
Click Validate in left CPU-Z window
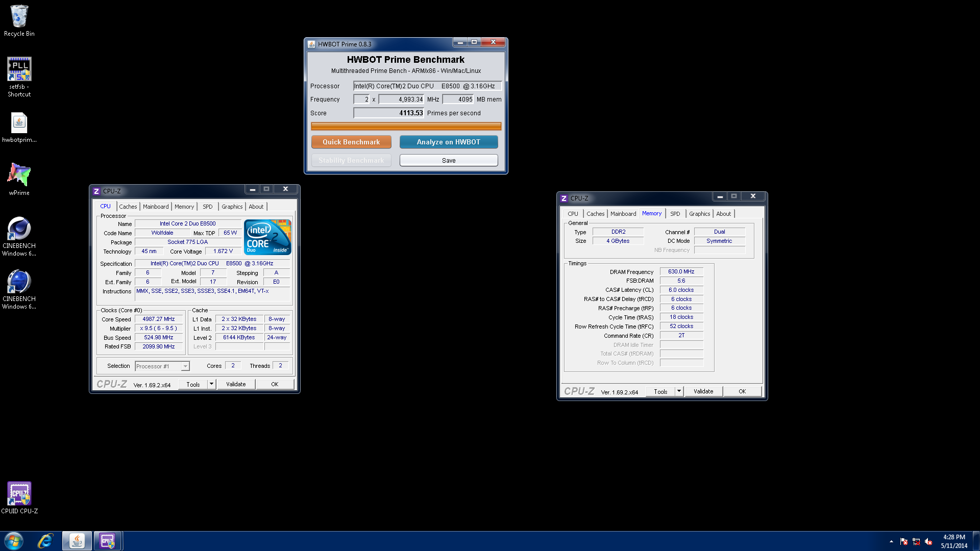[x=236, y=384]
